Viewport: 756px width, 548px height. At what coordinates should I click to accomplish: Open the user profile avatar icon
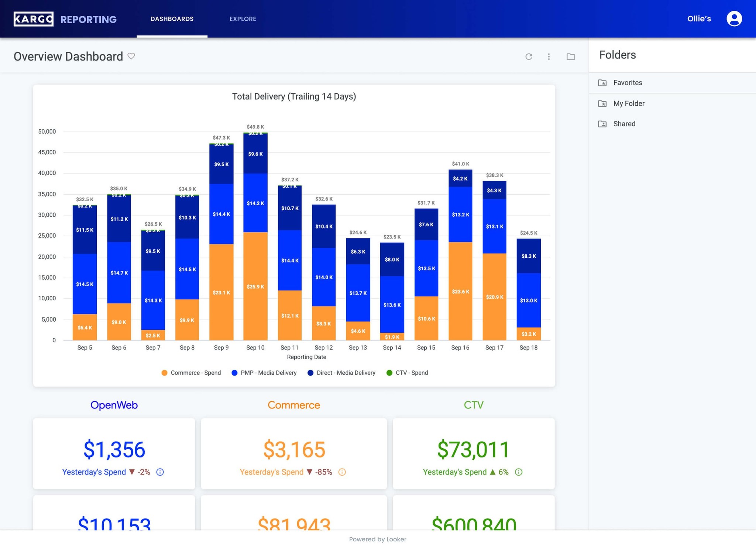734,18
